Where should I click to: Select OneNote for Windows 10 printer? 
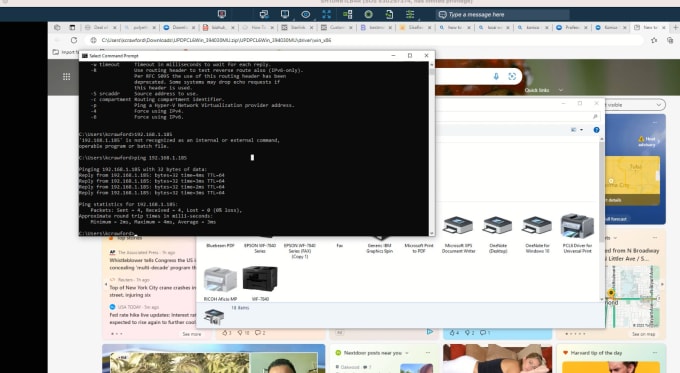[537, 234]
